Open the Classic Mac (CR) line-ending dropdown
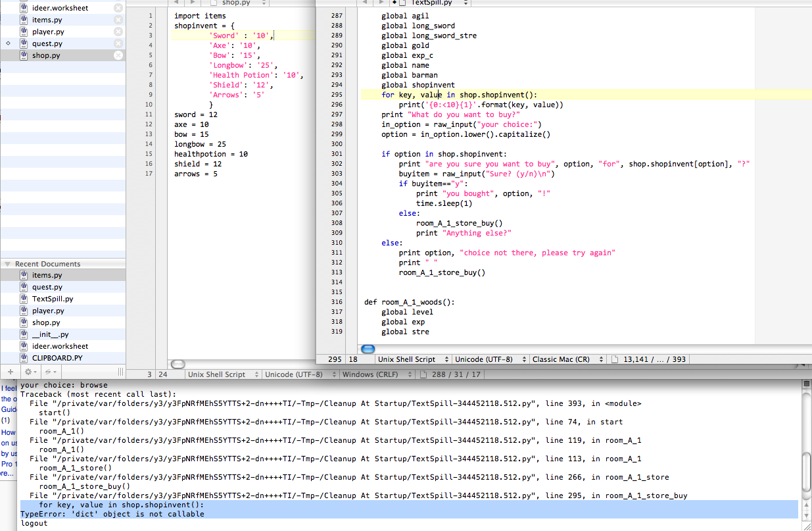 567,359
